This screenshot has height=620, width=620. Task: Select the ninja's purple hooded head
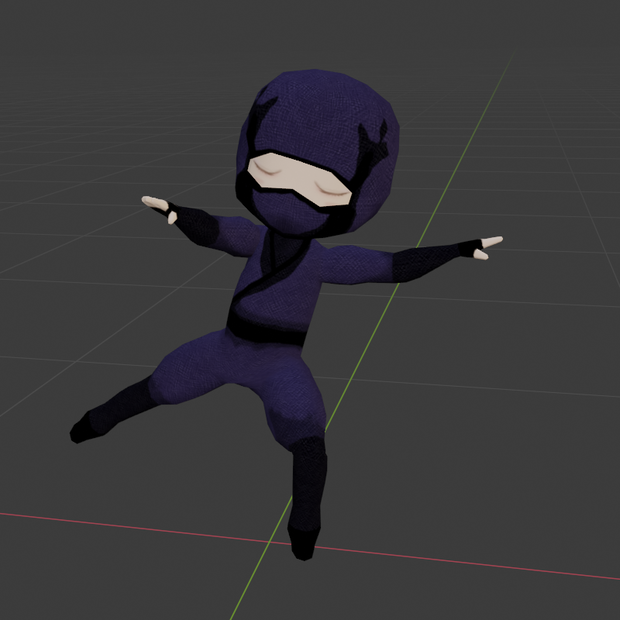[x=318, y=152]
